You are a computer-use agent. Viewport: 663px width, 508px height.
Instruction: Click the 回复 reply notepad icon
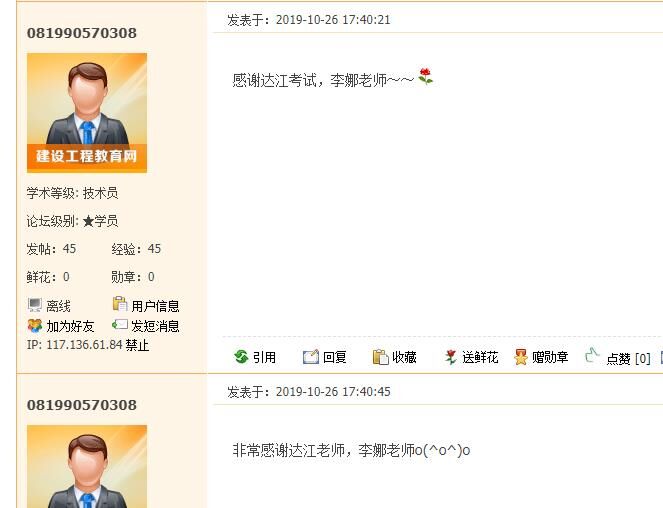tap(311, 357)
